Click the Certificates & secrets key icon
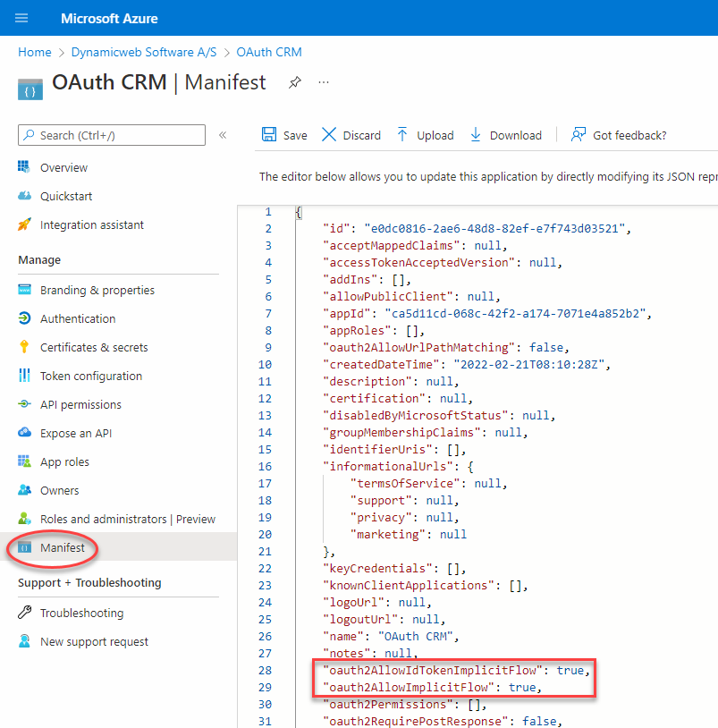The height and width of the screenshot is (728, 718). coord(25,347)
